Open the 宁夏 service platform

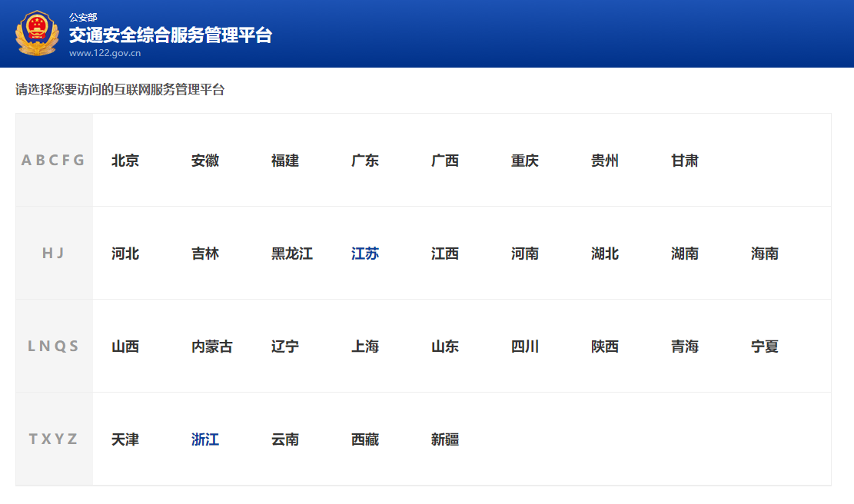764,346
